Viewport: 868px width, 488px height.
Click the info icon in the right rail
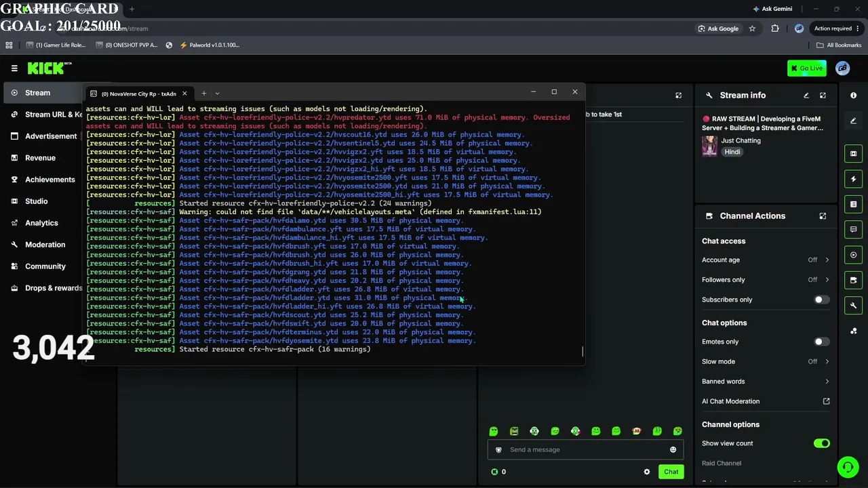coord(853,96)
